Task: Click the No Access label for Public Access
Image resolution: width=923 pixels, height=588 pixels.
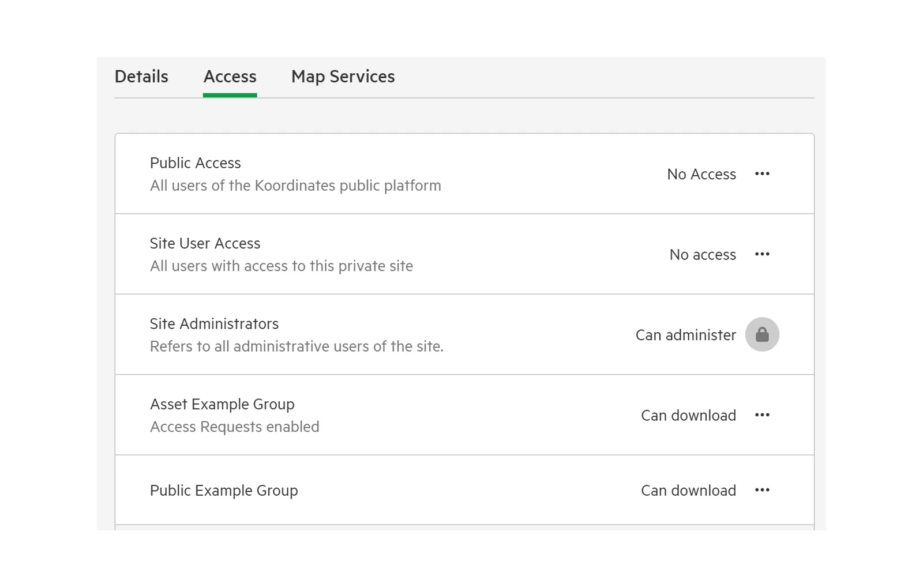Action: coord(701,174)
